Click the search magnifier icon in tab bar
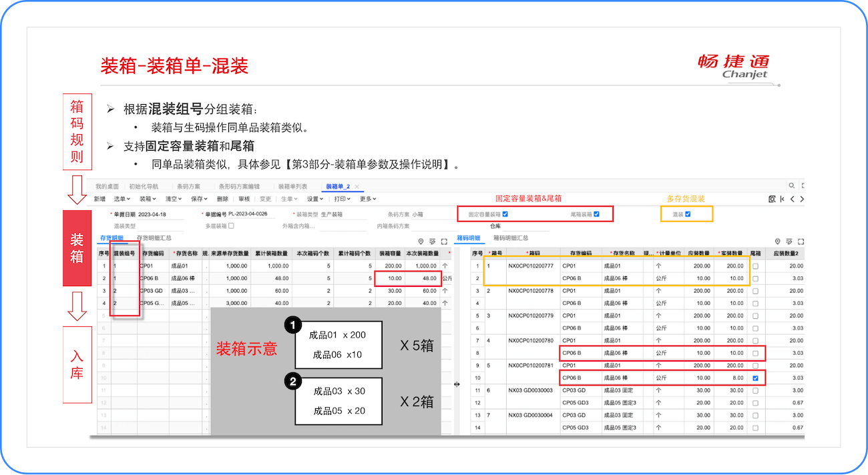Image resolution: width=868 pixels, height=475 pixels. [x=792, y=186]
